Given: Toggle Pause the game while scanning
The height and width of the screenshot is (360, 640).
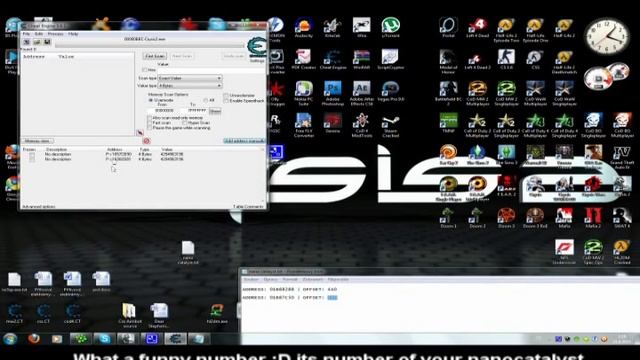Looking at the screenshot, I should tap(149, 128).
